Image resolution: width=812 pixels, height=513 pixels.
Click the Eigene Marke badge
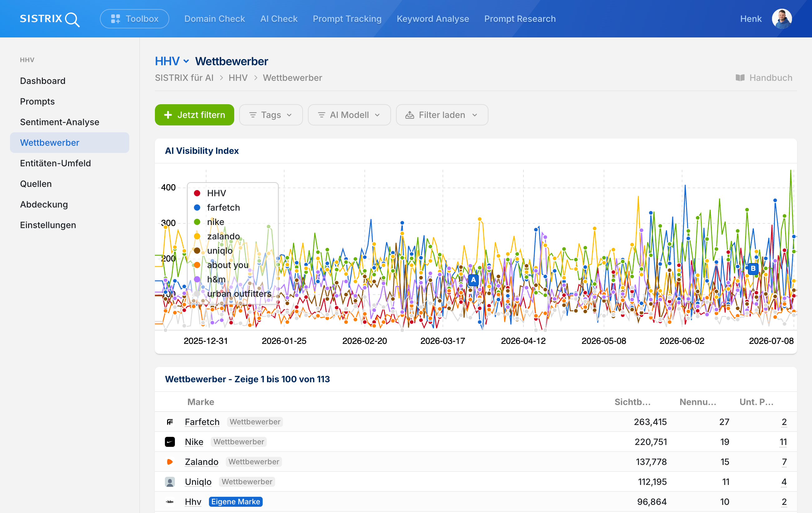pos(235,501)
